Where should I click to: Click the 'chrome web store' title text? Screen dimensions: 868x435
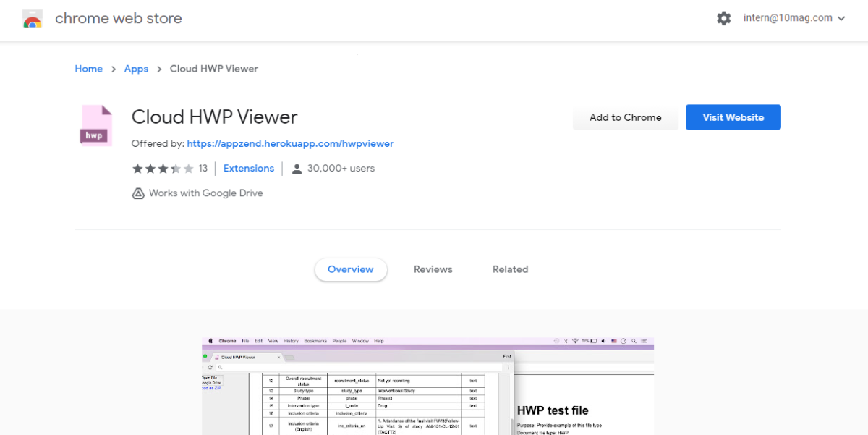(119, 18)
